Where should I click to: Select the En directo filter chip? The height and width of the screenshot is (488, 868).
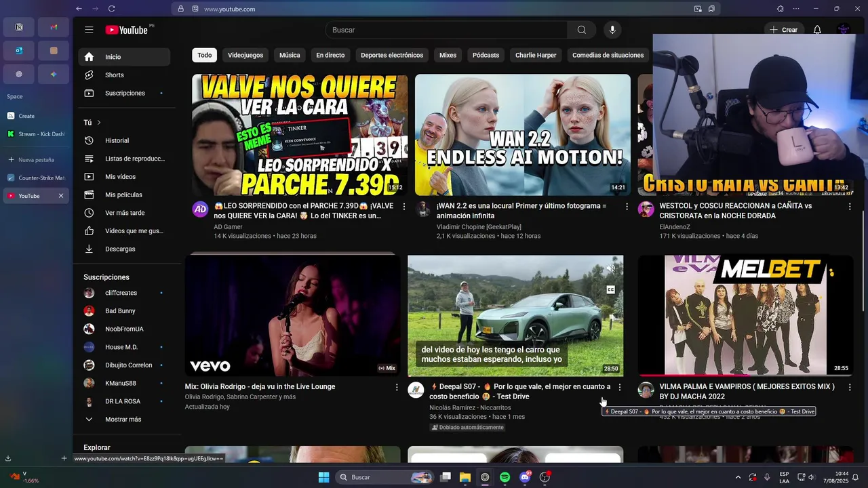(x=330, y=56)
